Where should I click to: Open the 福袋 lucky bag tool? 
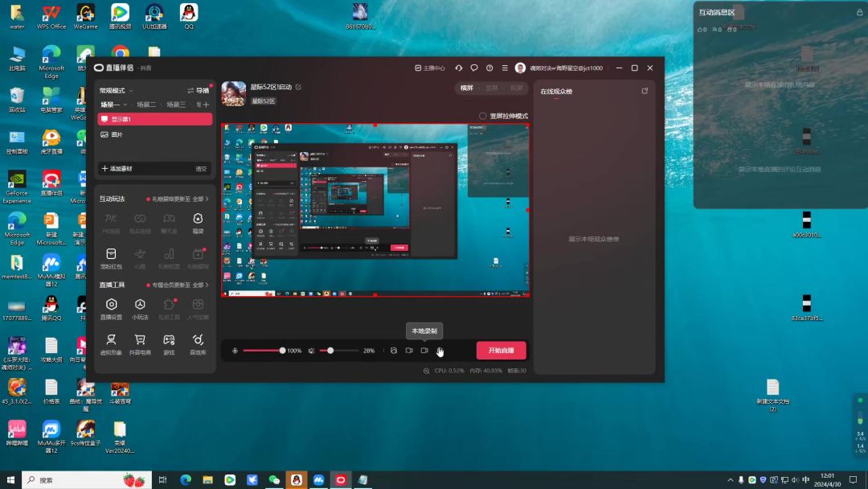(x=198, y=219)
